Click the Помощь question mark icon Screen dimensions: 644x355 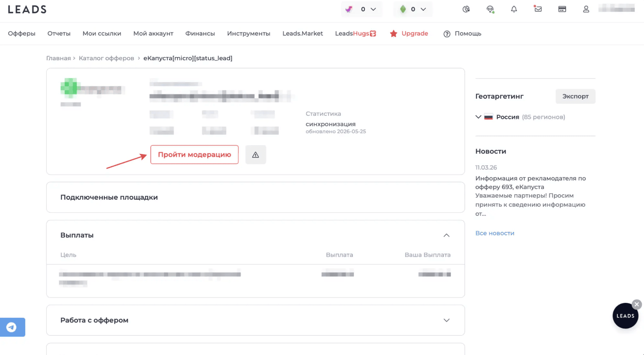point(447,34)
